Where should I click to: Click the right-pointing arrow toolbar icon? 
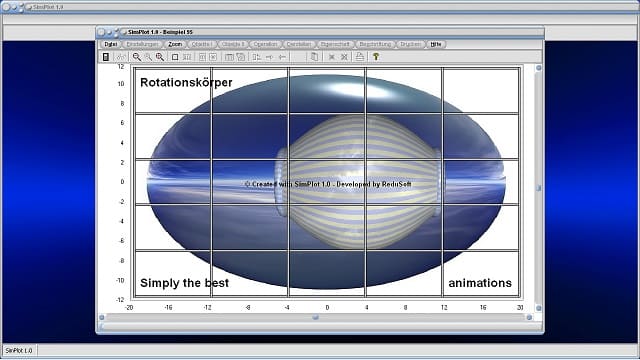coord(269,57)
